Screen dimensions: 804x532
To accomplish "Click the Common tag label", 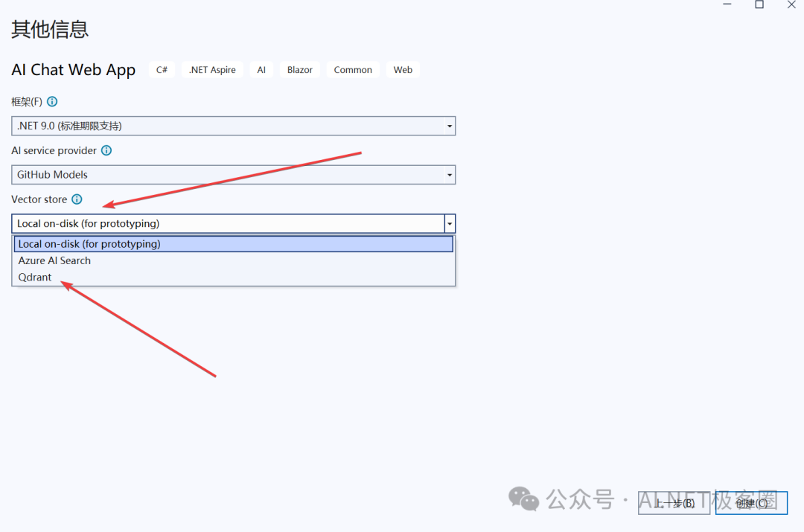I will (x=353, y=70).
